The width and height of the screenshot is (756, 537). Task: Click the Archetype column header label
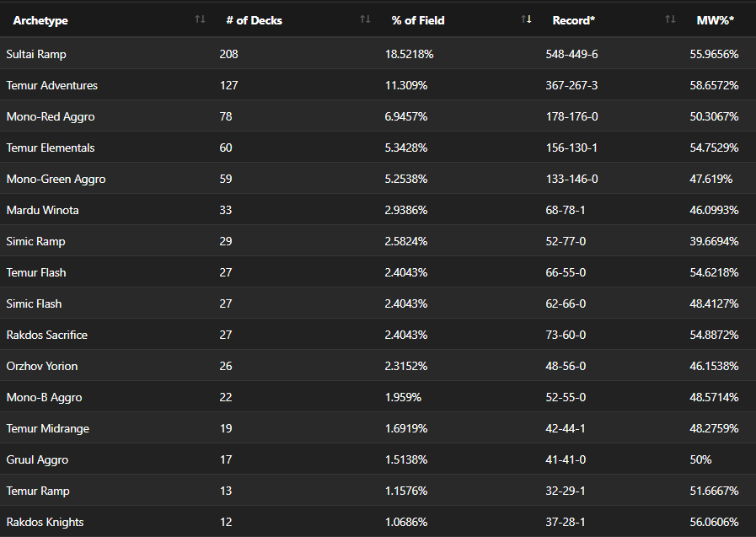click(40, 20)
